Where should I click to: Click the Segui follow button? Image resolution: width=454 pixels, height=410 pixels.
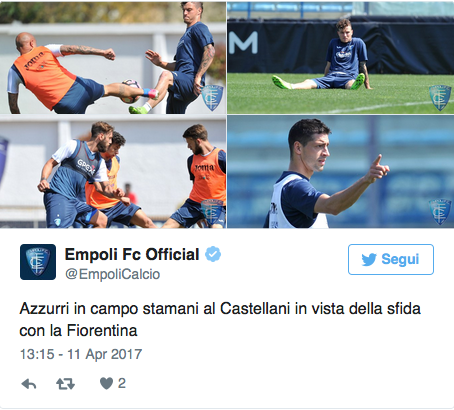click(x=391, y=259)
